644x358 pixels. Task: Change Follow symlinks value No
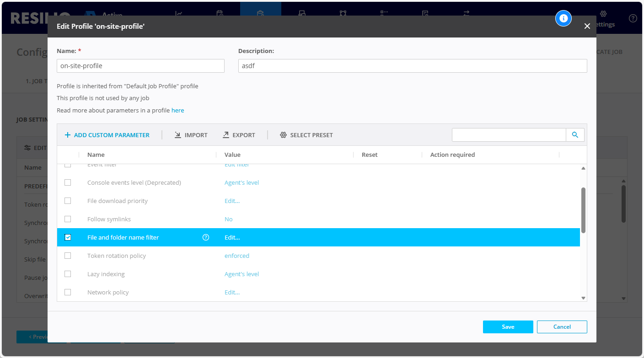pos(228,219)
